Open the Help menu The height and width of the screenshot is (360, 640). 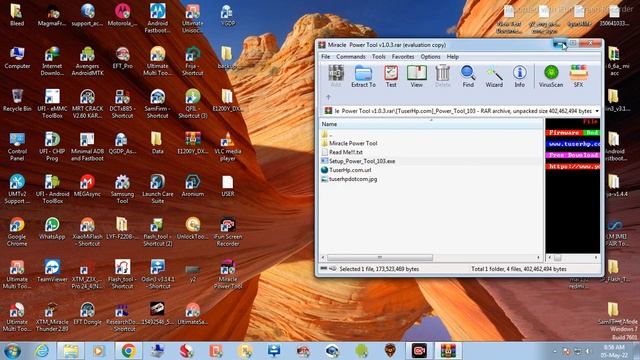point(452,57)
